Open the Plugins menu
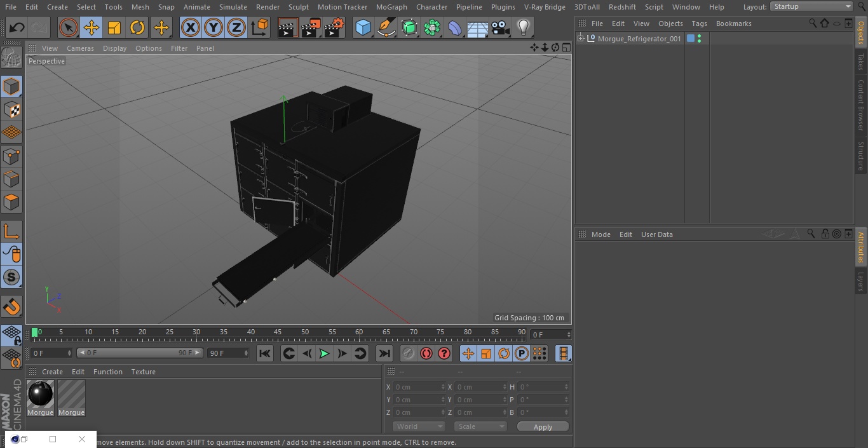The height and width of the screenshot is (448, 868). tap(503, 7)
